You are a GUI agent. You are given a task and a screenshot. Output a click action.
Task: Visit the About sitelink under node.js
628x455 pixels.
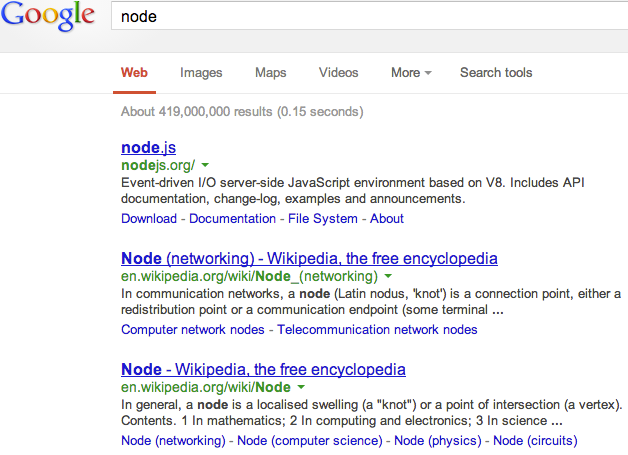387,219
